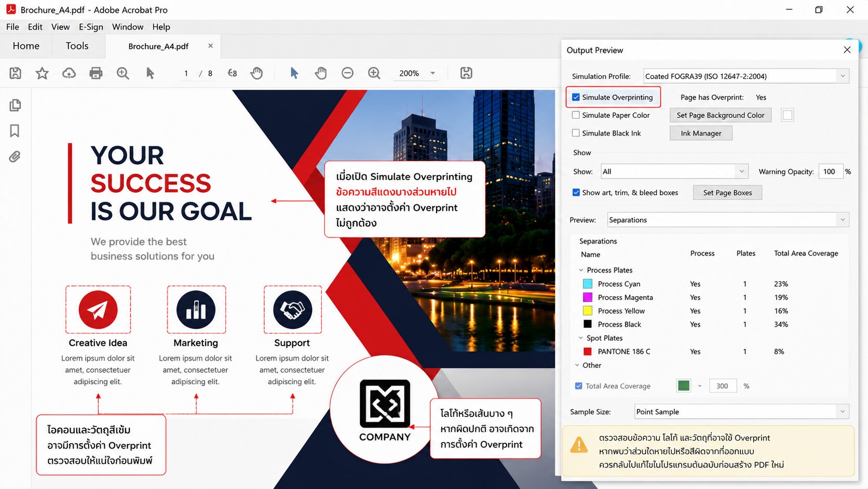Open the Preview Separations dropdown

pos(728,220)
